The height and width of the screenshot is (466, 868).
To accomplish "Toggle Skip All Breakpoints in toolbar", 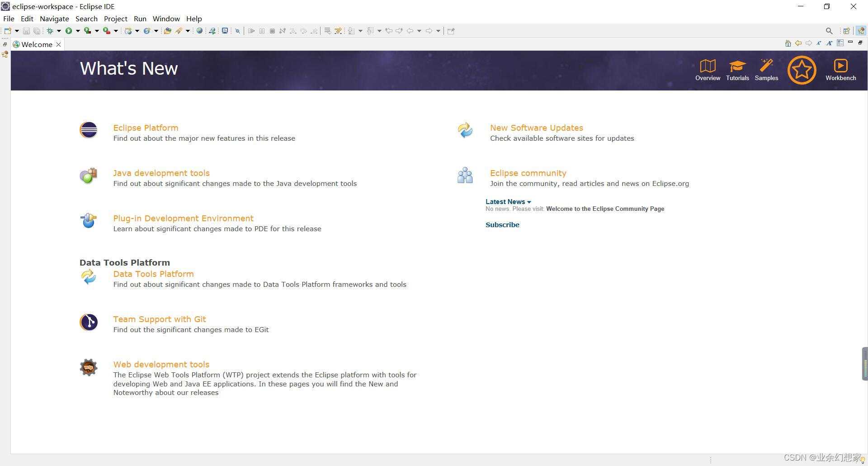I will (x=237, y=31).
